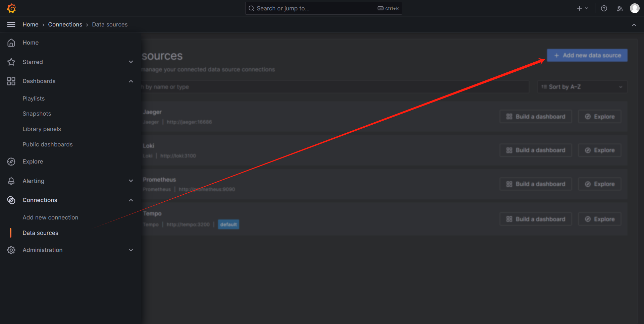Screen dimensions: 644x324
Task: Open the plus new-item dropdown in header
Action: (582, 8)
